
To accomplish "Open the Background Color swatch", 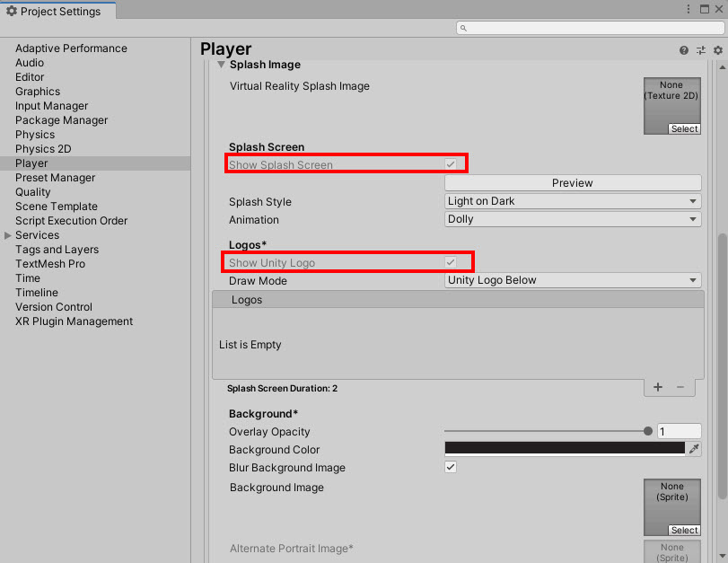I will point(565,448).
